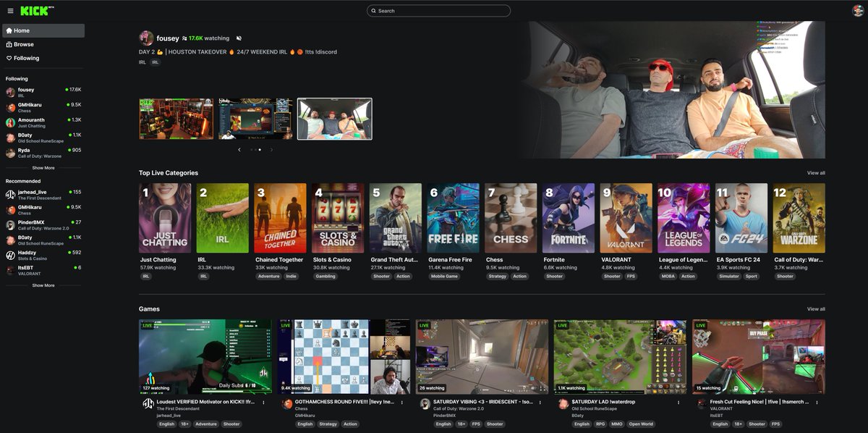Expand Show More under Recommended list

pos(43,285)
